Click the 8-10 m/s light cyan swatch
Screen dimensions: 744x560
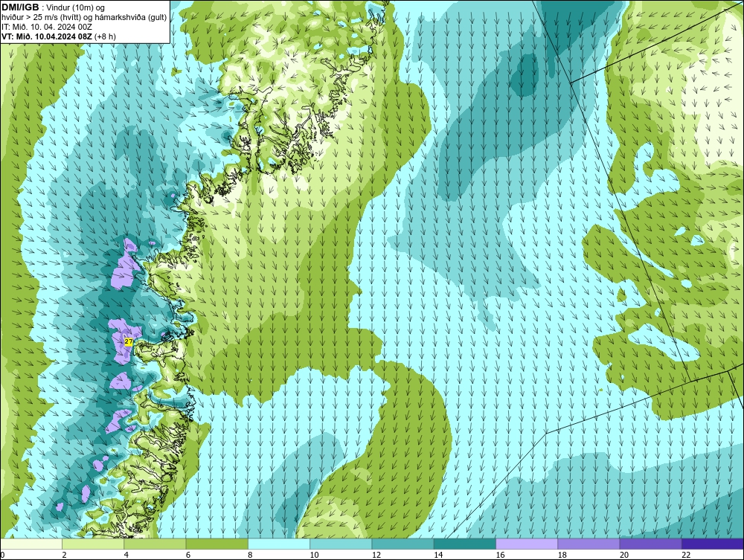(279, 544)
